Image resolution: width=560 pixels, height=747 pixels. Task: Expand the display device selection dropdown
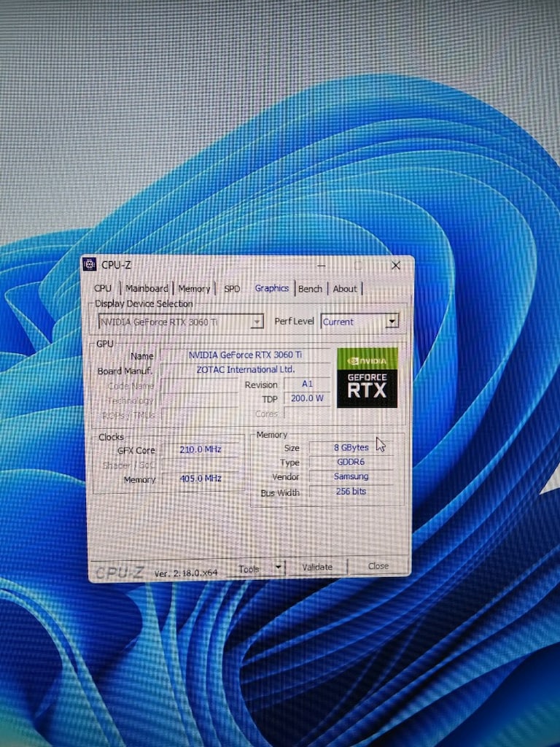(x=257, y=322)
